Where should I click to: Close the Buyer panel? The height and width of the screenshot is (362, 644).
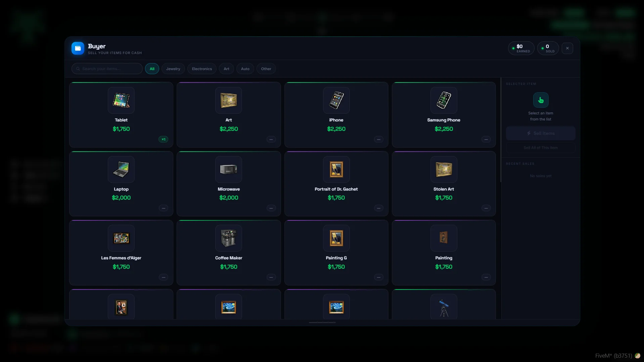click(x=567, y=48)
